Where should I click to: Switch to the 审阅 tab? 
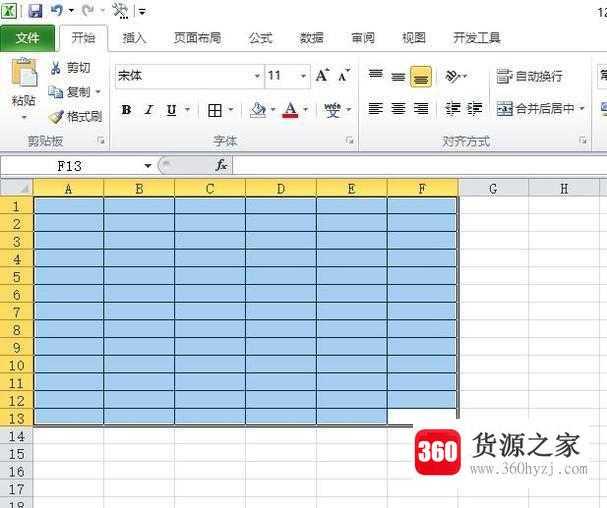[x=363, y=38]
